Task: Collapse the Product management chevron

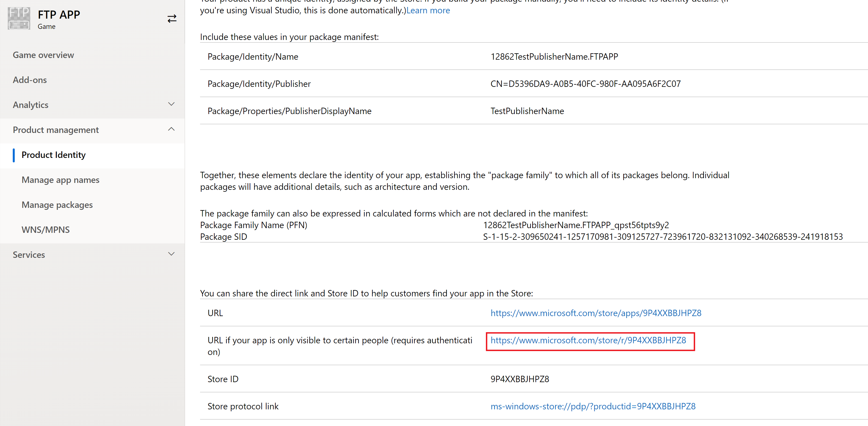Action: click(171, 129)
